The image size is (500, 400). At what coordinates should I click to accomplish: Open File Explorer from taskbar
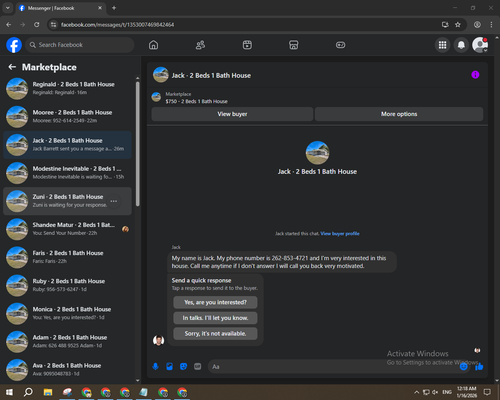coord(48,392)
